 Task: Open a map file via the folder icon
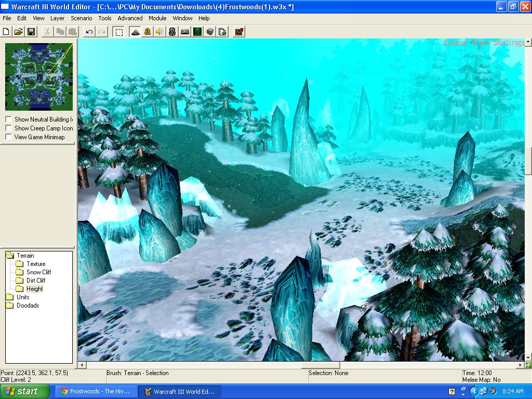(x=18, y=32)
